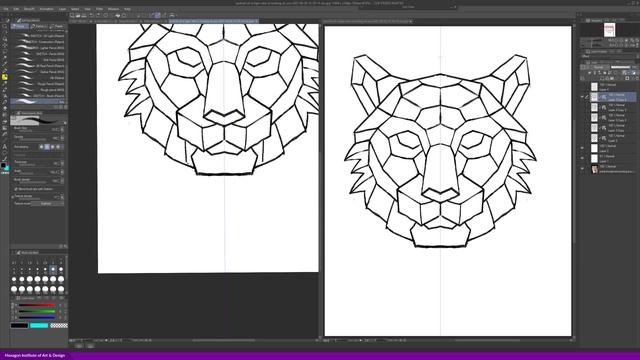Select Layer 1 in the layers list
640x360 pixels.
(614, 158)
